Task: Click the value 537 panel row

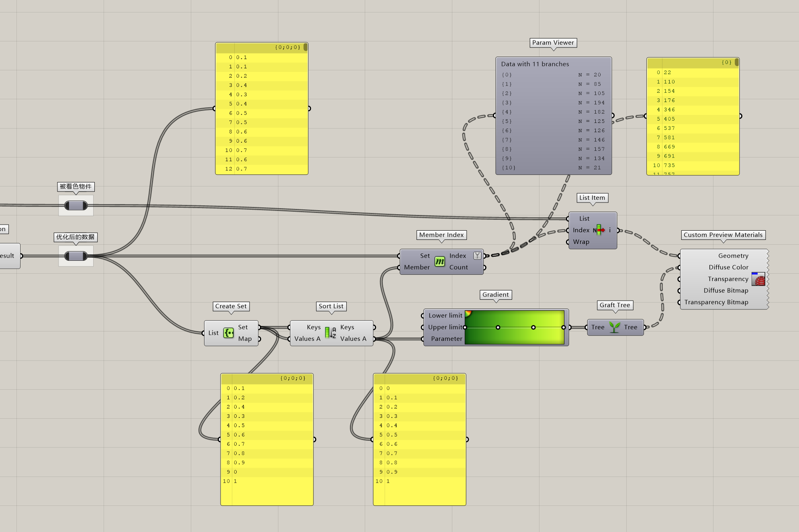Action: tap(693, 128)
